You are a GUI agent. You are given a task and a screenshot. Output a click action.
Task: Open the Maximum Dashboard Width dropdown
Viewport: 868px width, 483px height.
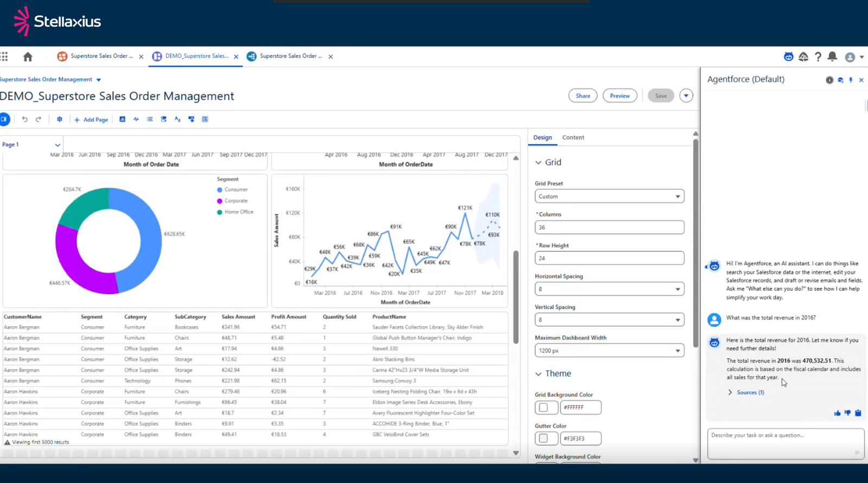(x=609, y=351)
